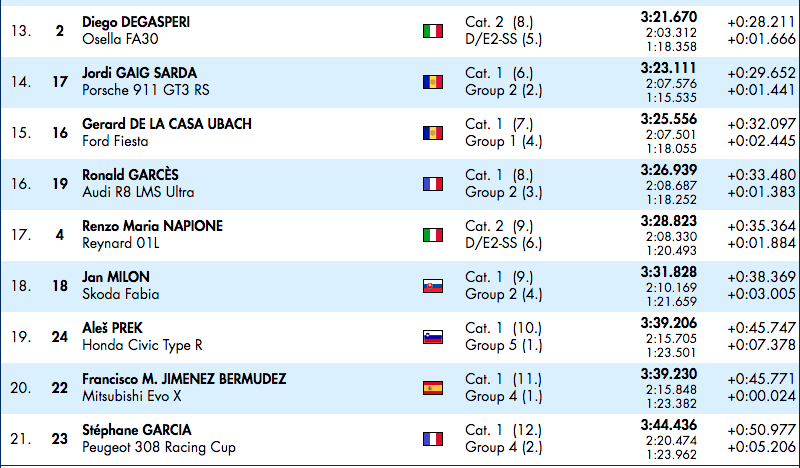Open Jordi GAIG SARDA driver name
800x468 pixels.
click(139, 73)
